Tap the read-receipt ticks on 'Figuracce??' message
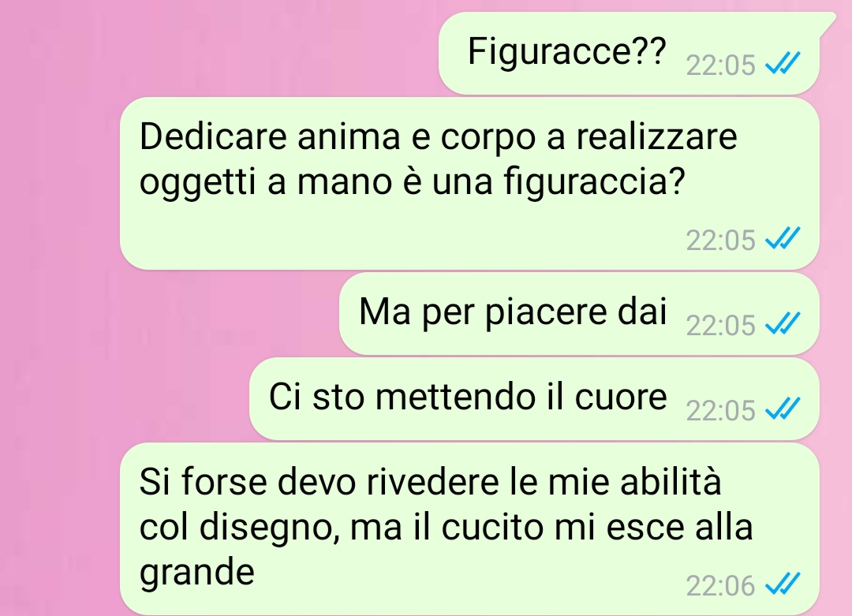The height and width of the screenshot is (616, 852). (x=783, y=63)
